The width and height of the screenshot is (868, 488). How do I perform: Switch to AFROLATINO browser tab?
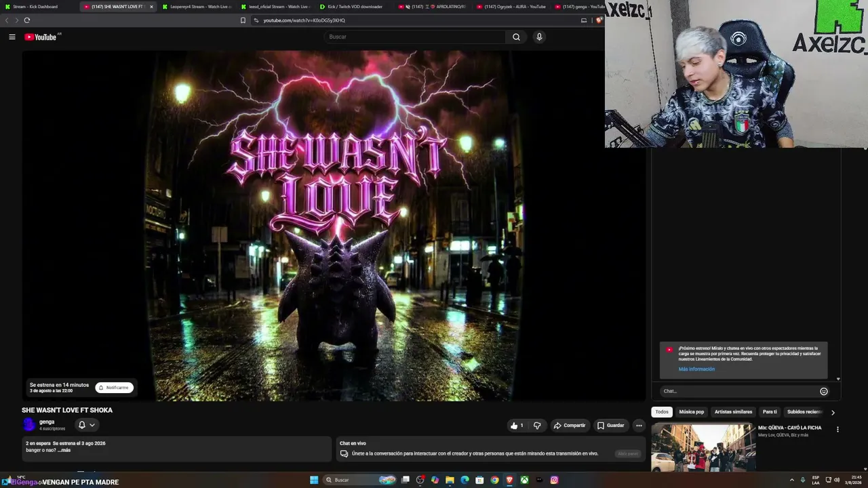pyautogui.click(x=433, y=7)
